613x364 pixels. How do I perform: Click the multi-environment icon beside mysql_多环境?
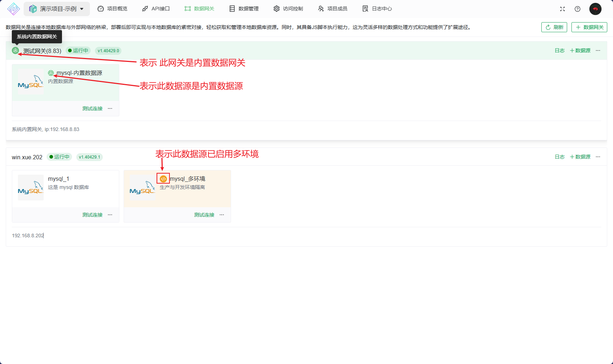point(163,179)
